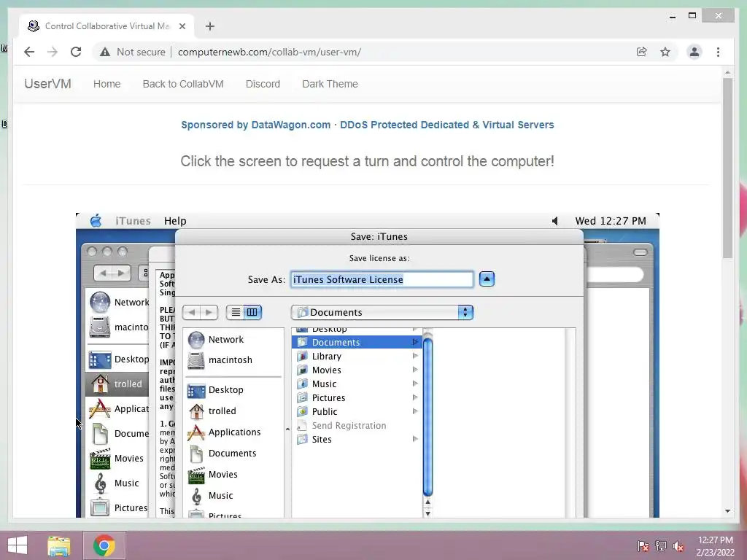Open the Home link in UserVM navbar

click(x=107, y=84)
